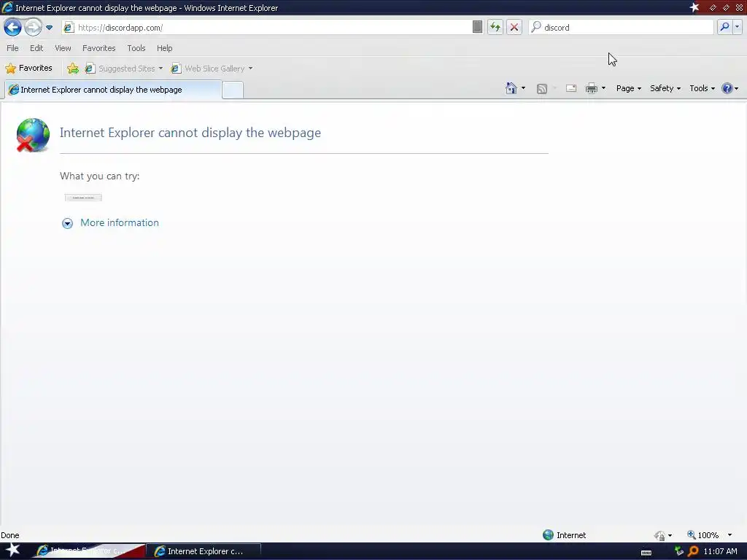Stop loading with the red X button
The image size is (747, 560).
[514, 27]
